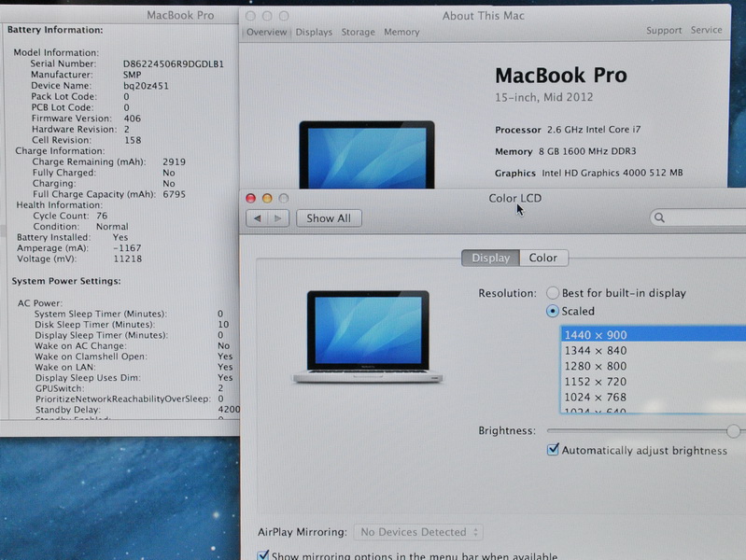Screen dimensions: 746x560
Task: Click the search field in Color LCD
Action: point(698,217)
